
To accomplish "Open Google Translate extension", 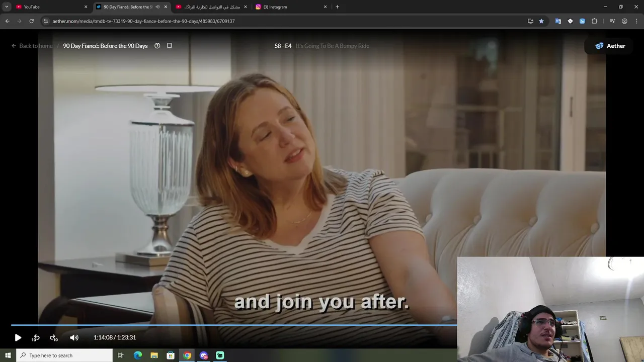I will click(x=558, y=21).
